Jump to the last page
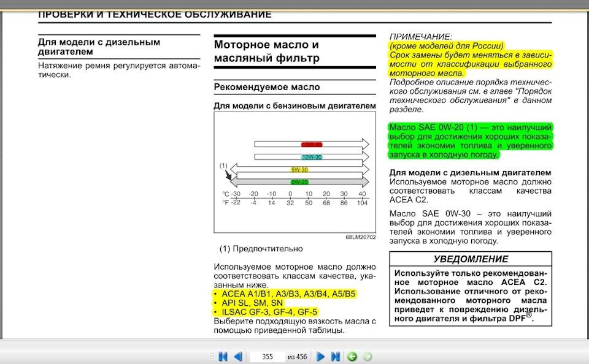589x364 pixels. 335,356
